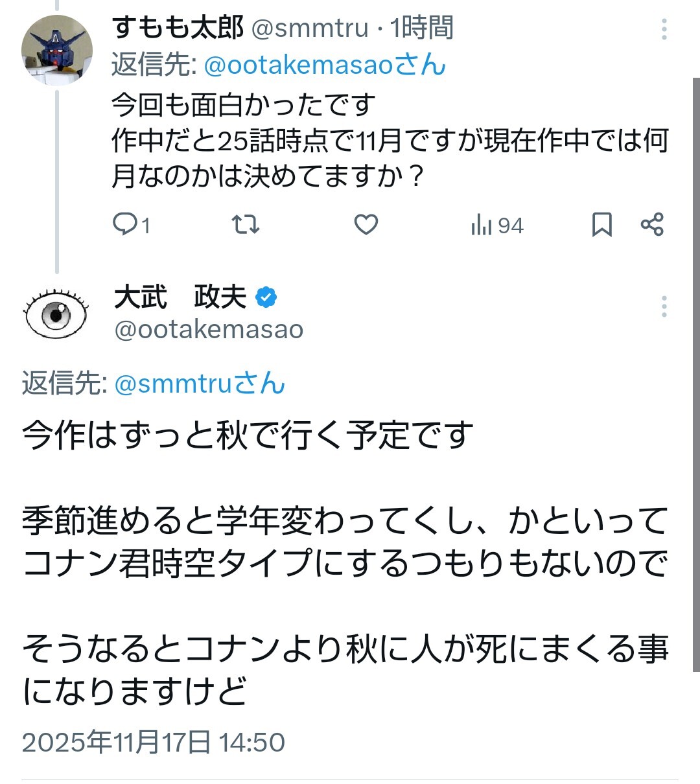Open the @smmtruさん reply-to link

(x=200, y=384)
